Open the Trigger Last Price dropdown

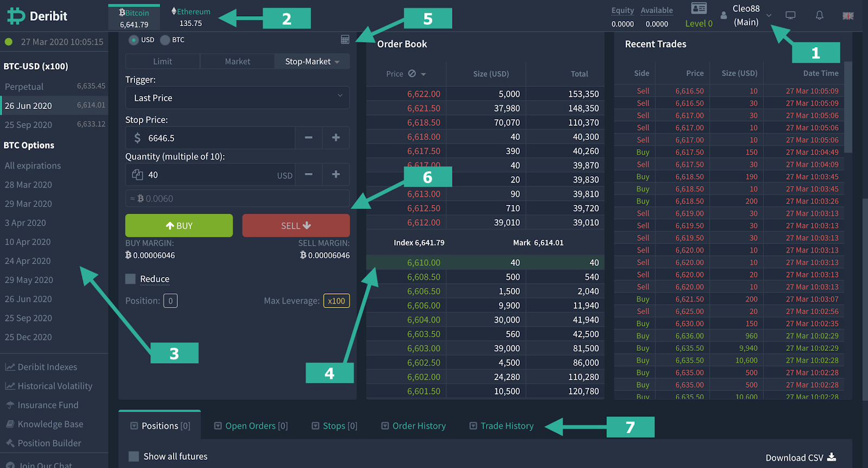click(238, 98)
